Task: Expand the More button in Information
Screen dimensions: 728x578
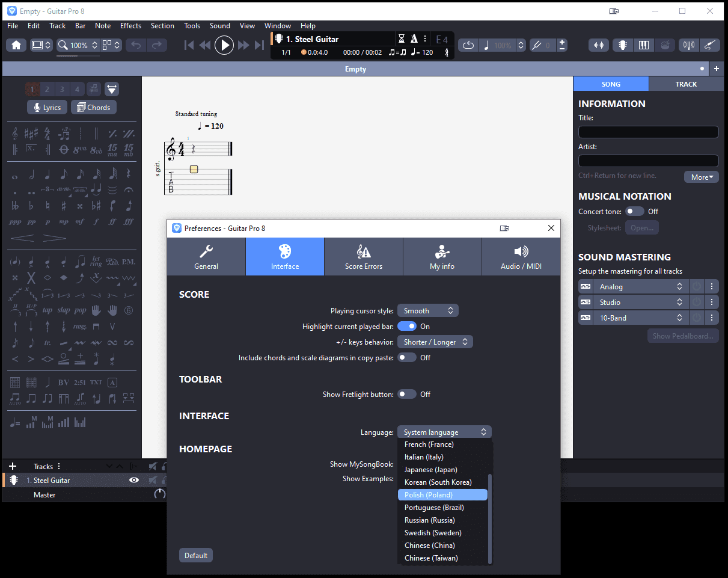Action: [x=702, y=177]
